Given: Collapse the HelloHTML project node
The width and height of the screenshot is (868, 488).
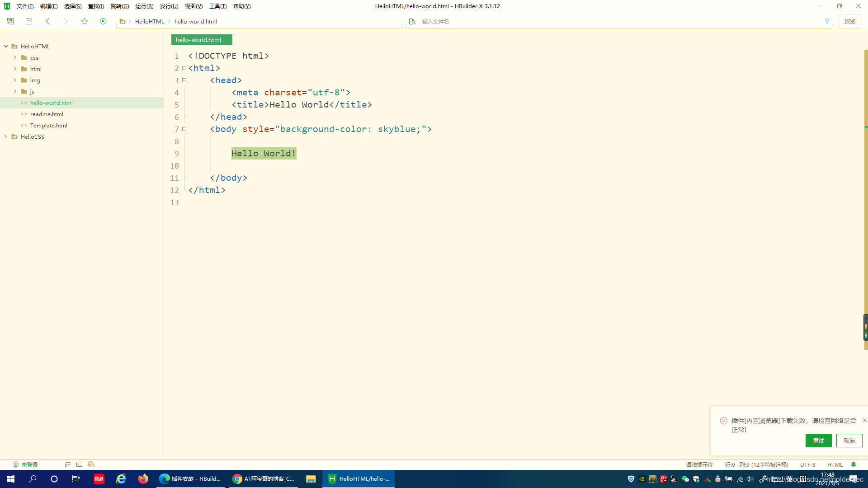Looking at the screenshot, I should coord(6,46).
